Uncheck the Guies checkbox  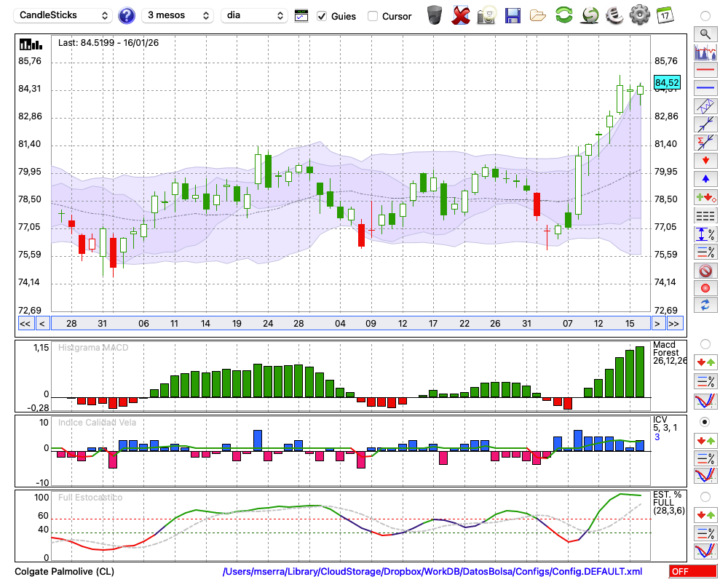pyautogui.click(x=322, y=16)
